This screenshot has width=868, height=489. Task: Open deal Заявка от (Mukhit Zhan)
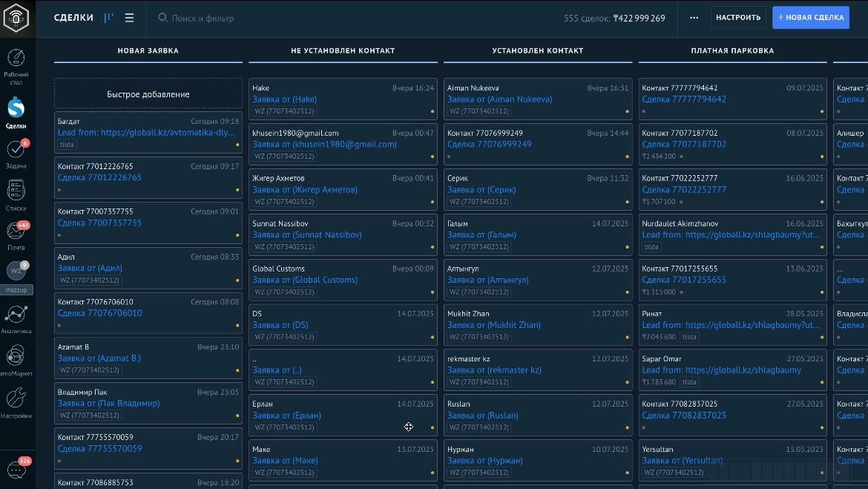[494, 325]
